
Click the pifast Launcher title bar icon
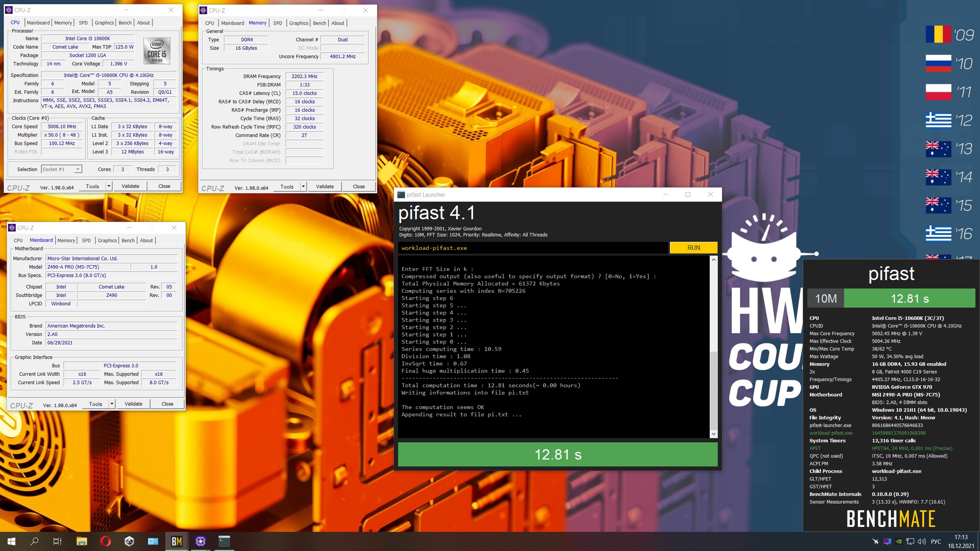[401, 194]
